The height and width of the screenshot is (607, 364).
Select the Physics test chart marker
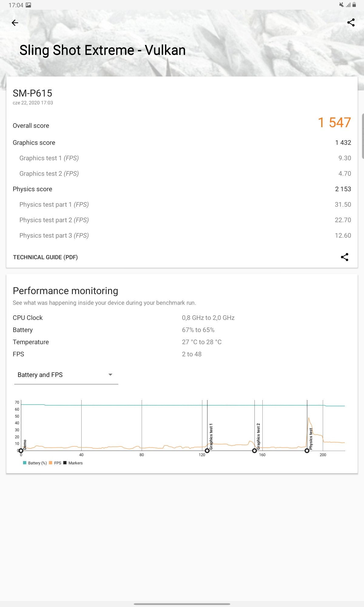click(x=307, y=451)
